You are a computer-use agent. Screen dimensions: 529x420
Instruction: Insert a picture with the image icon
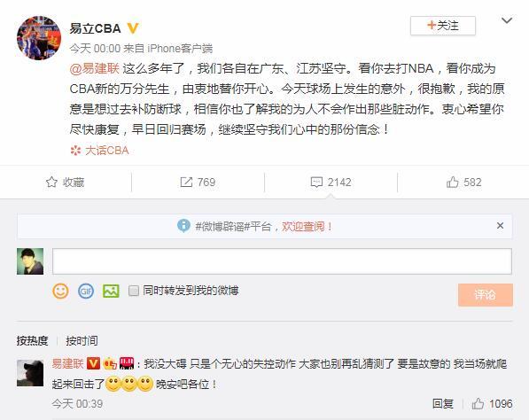pyautogui.click(x=111, y=292)
